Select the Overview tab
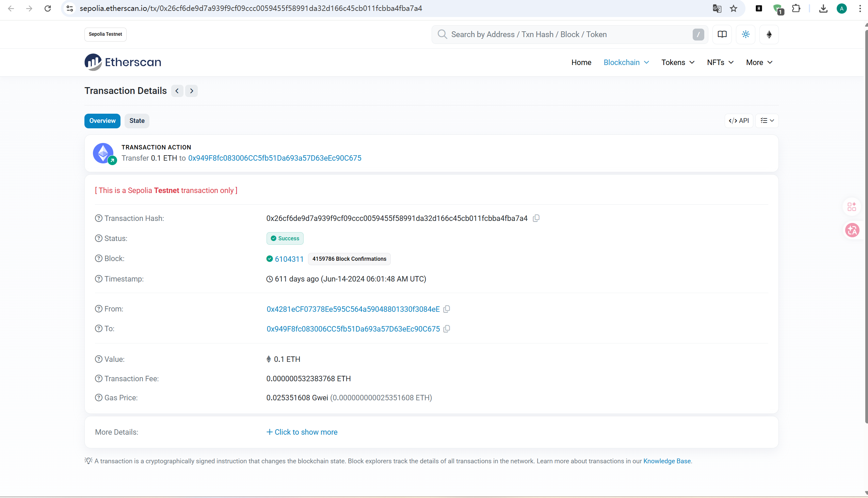The width and height of the screenshot is (868, 498). click(102, 121)
